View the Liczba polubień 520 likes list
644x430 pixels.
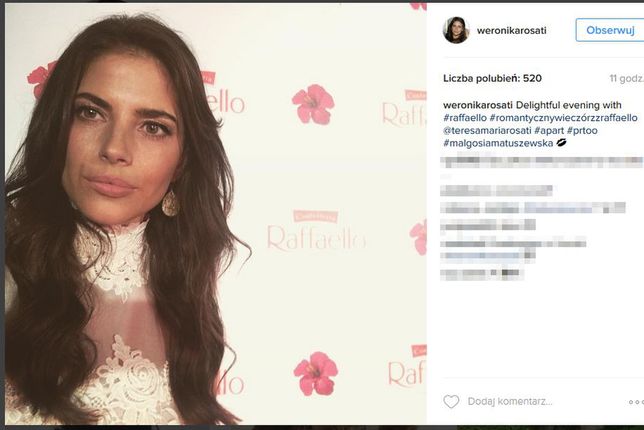point(492,78)
